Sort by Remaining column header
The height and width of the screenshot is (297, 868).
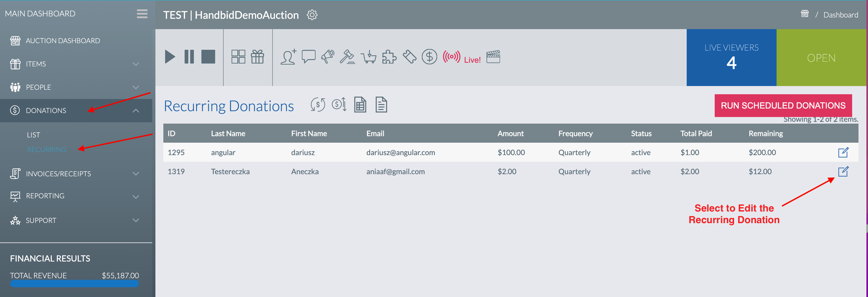(765, 134)
